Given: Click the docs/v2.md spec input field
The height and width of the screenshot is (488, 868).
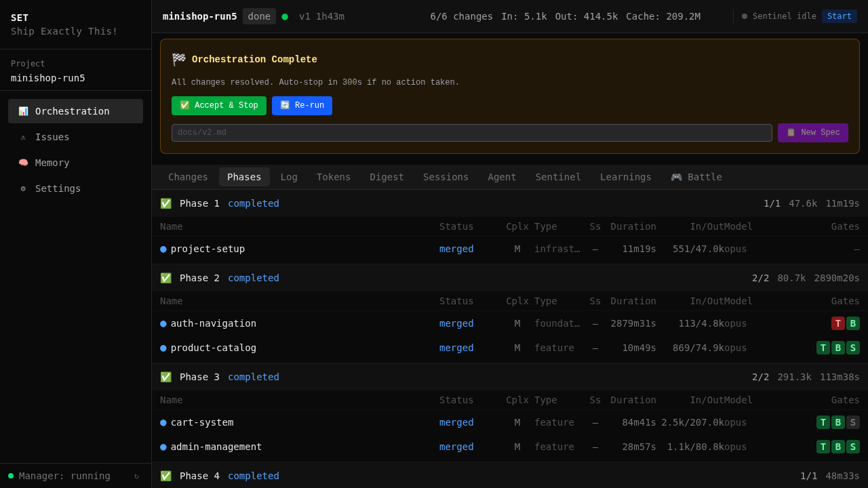Looking at the screenshot, I should tap(471, 133).
